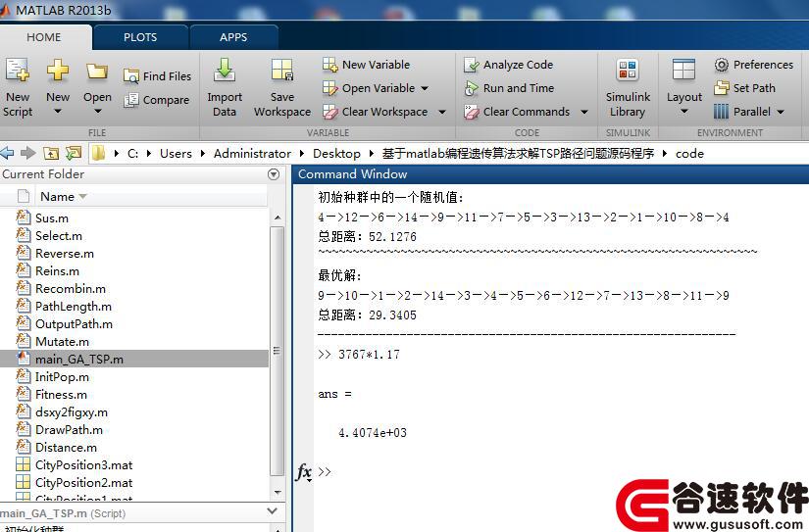Click the New Script icon
The height and width of the screenshot is (532, 809).
click(18, 71)
